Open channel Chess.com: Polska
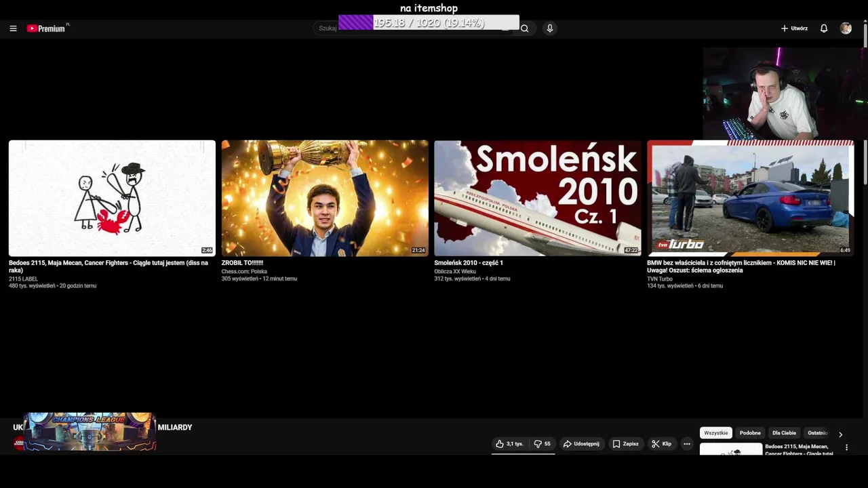The height and width of the screenshot is (488, 868). pos(244,272)
